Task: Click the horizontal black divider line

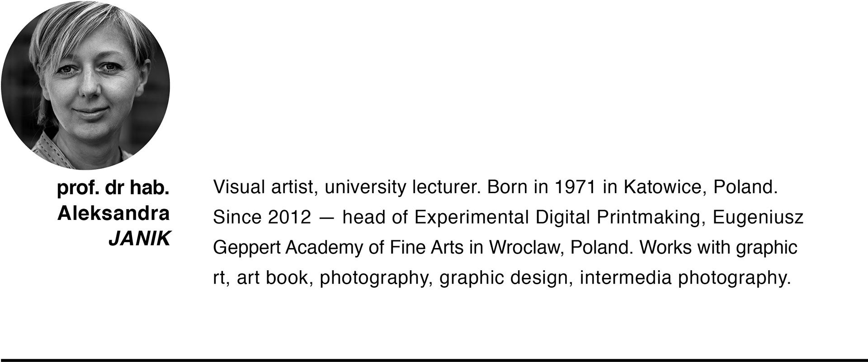Action: 434,360
